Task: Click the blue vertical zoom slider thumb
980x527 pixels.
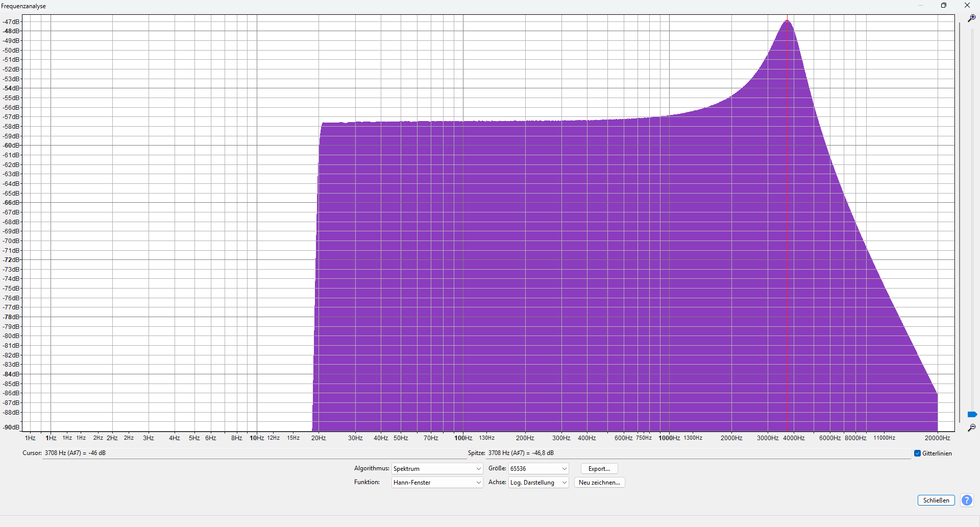Action: click(x=972, y=414)
